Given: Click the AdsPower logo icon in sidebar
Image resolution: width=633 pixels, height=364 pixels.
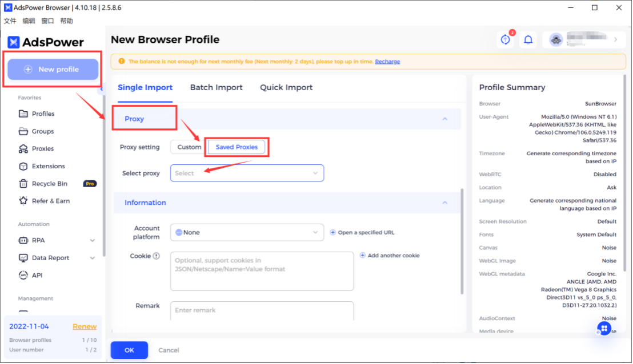Looking at the screenshot, I should coord(13,42).
